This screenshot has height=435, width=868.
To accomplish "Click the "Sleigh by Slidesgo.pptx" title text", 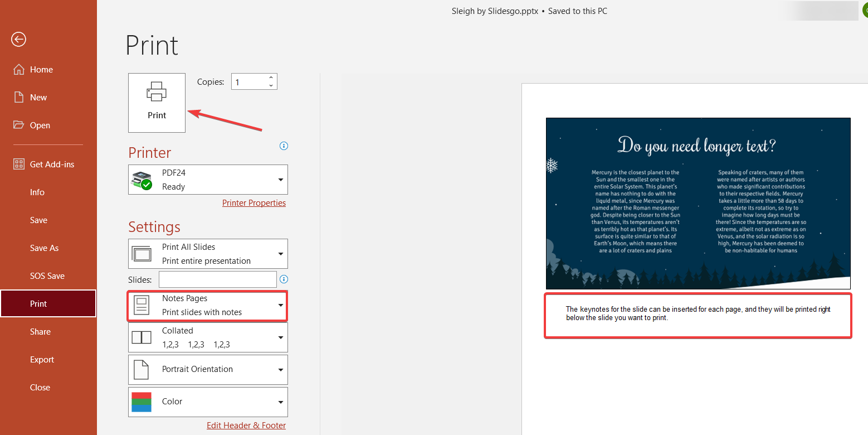I will [495, 11].
